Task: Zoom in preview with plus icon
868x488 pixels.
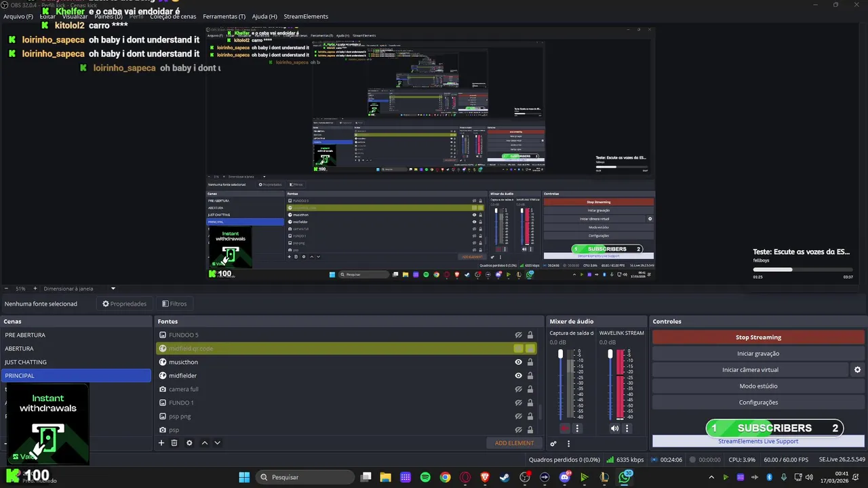Action: [35, 289]
